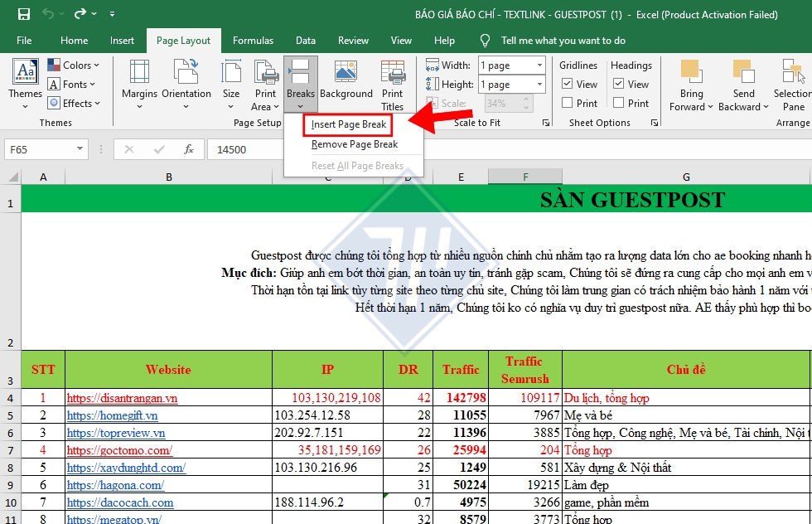Screen dimensions: 812x524
Task: Select the Margins tool
Action: click(x=139, y=84)
